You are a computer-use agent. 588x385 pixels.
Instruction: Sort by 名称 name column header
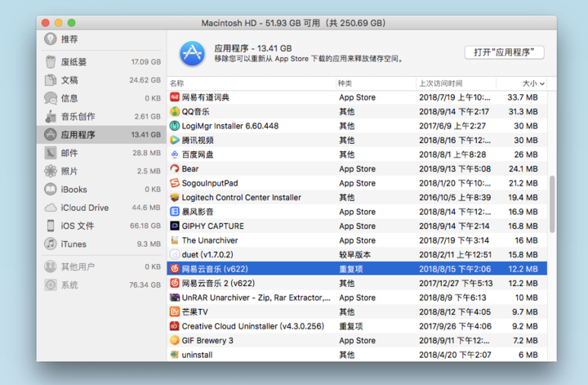click(177, 83)
